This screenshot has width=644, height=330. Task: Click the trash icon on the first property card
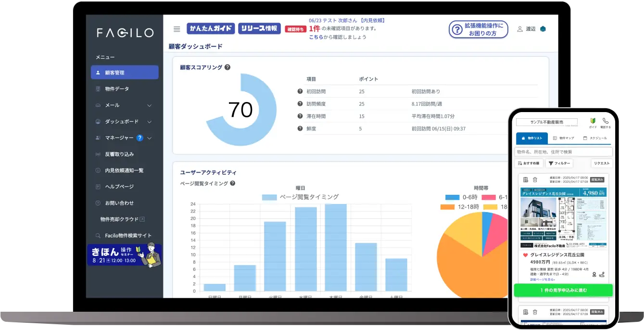click(534, 179)
